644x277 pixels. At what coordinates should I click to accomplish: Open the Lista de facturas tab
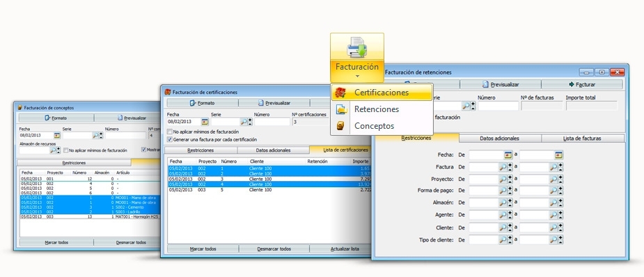(x=582, y=138)
